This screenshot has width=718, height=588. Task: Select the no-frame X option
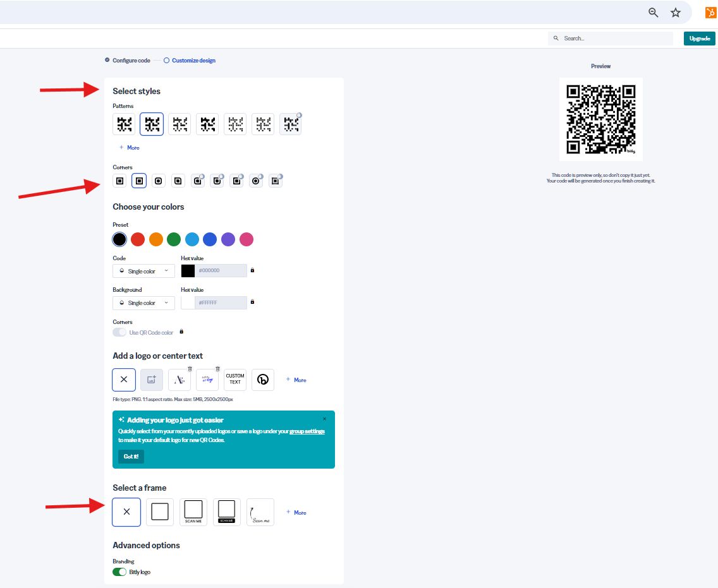pos(126,512)
